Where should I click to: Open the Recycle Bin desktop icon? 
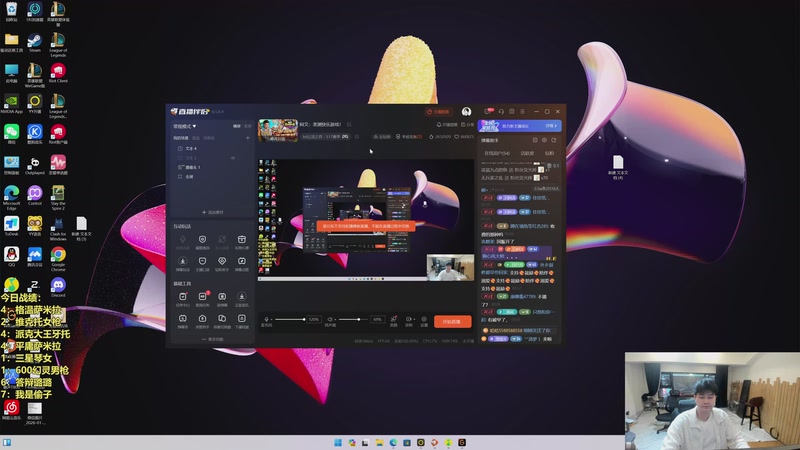[12, 12]
